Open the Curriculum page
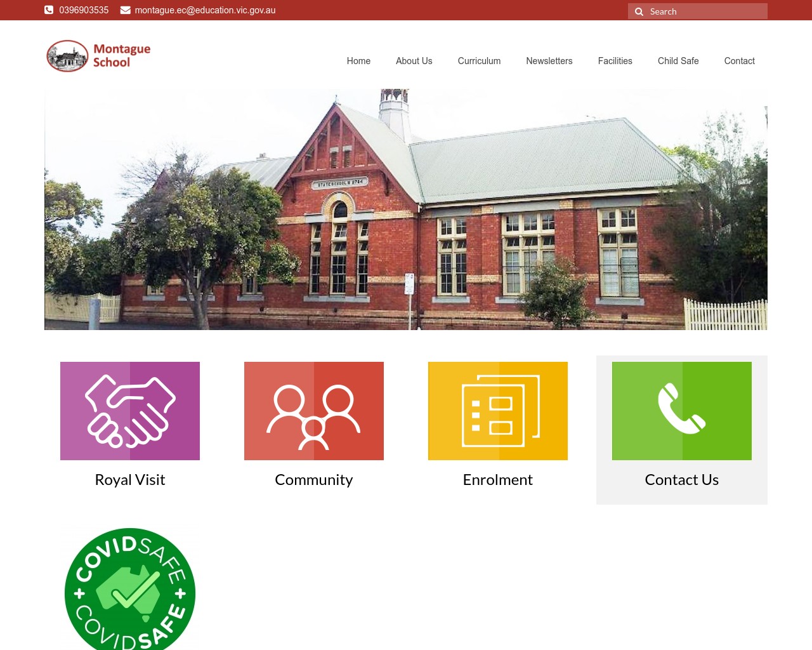 coord(479,61)
